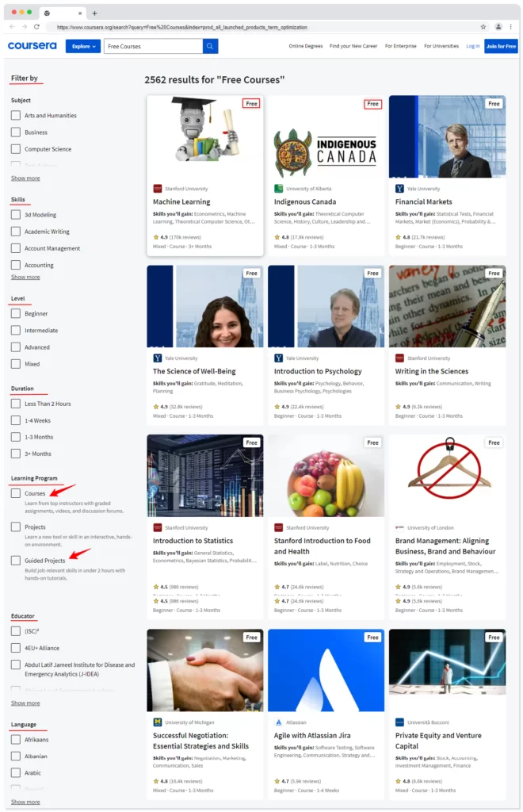523x812 pixels.
Task: Open the Explore dropdown
Action: coord(82,46)
